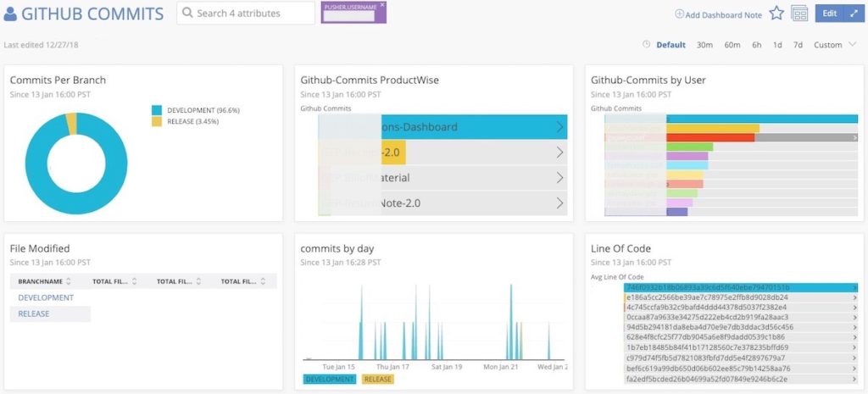The height and width of the screenshot is (394, 868).
Task: Select hash row fa2edf5bcded26b04699a52fd07849e9246b6c2e
Action: pyautogui.click(x=741, y=379)
